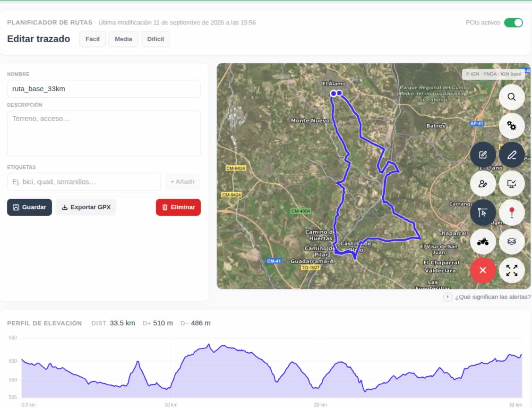This screenshot has height=408, width=532.
Task: Open '¿Qué significan las alertas?' link
Action: click(493, 297)
